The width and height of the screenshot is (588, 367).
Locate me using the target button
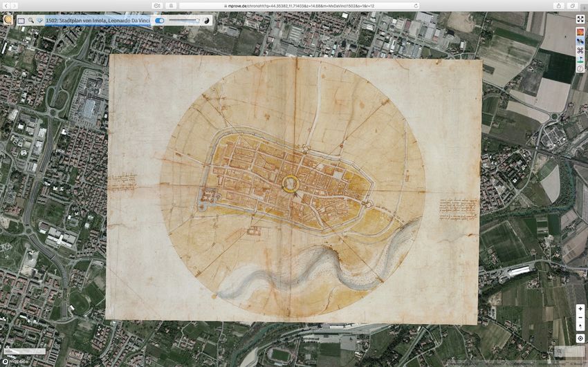tap(580, 338)
